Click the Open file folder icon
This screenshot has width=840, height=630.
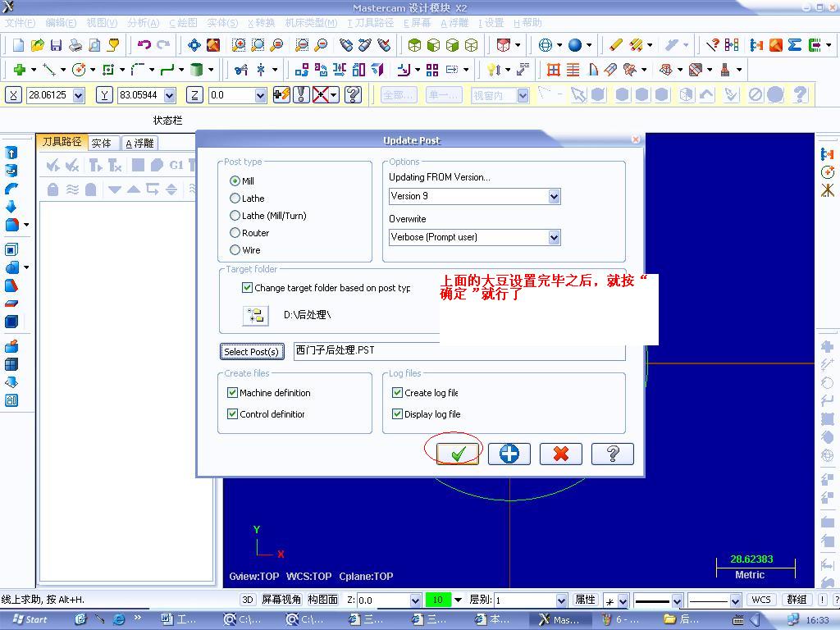point(38,45)
